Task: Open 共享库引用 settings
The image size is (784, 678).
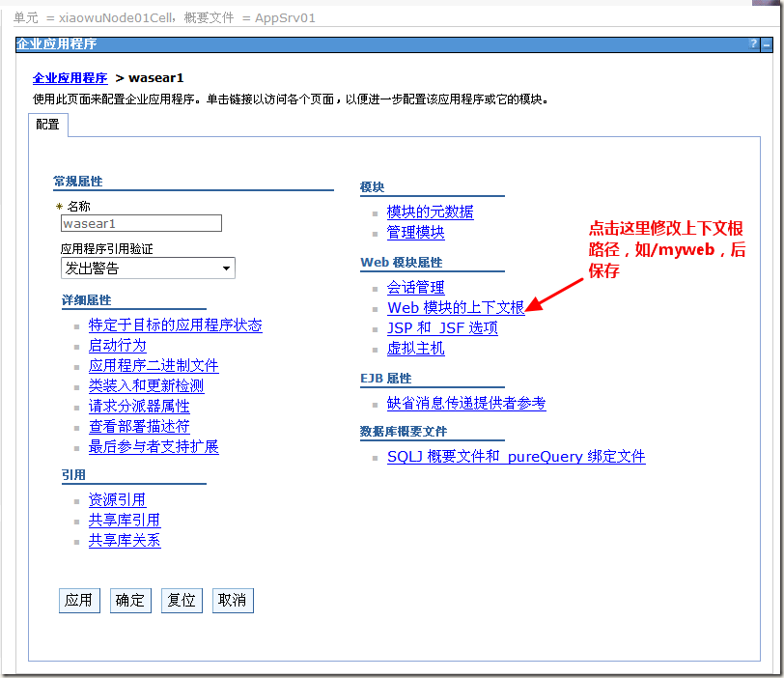Action: 124,520
